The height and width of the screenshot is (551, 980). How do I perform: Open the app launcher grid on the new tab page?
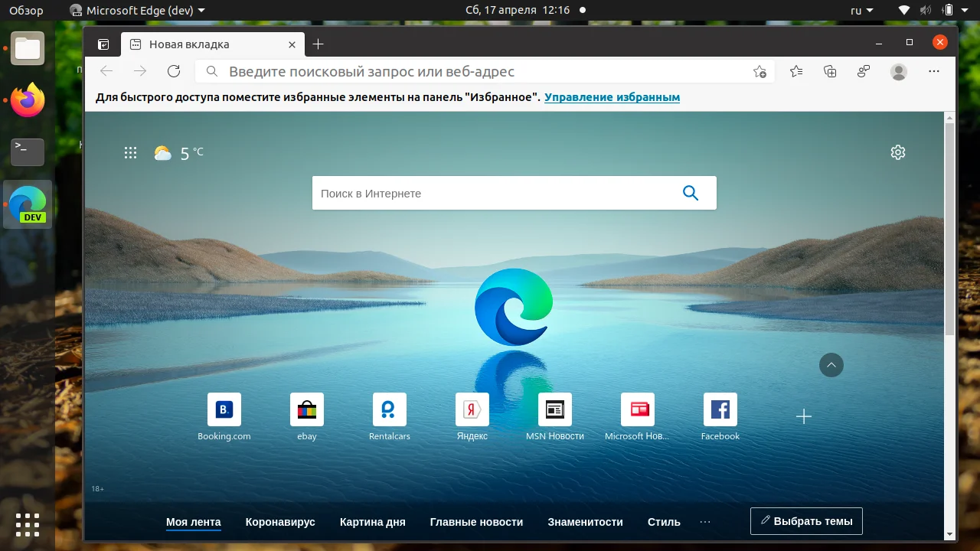click(x=130, y=152)
